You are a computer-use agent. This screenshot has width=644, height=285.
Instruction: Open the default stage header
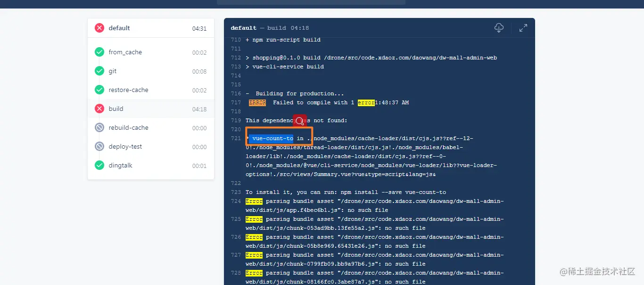151,28
